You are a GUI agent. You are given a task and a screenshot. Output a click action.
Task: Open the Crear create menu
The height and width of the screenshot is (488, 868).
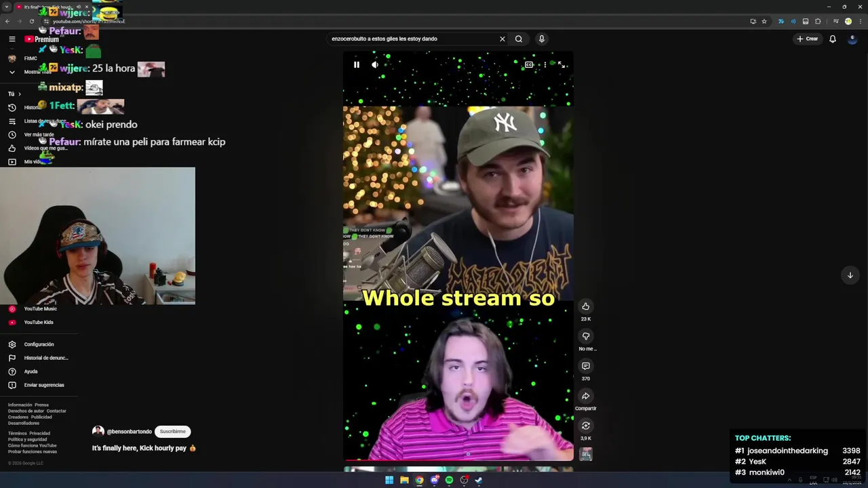tap(807, 39)
